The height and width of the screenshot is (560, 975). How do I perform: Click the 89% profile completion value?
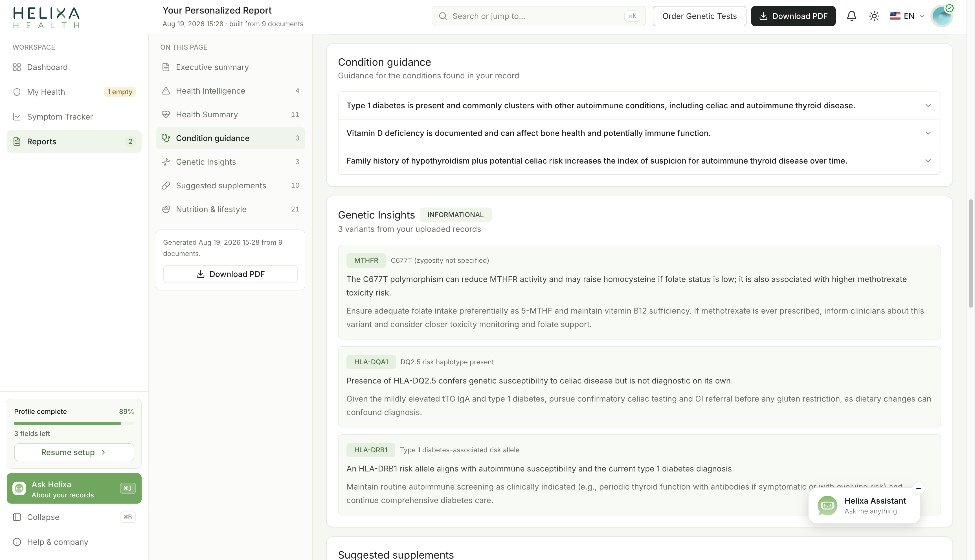click(x=126, y=411)
